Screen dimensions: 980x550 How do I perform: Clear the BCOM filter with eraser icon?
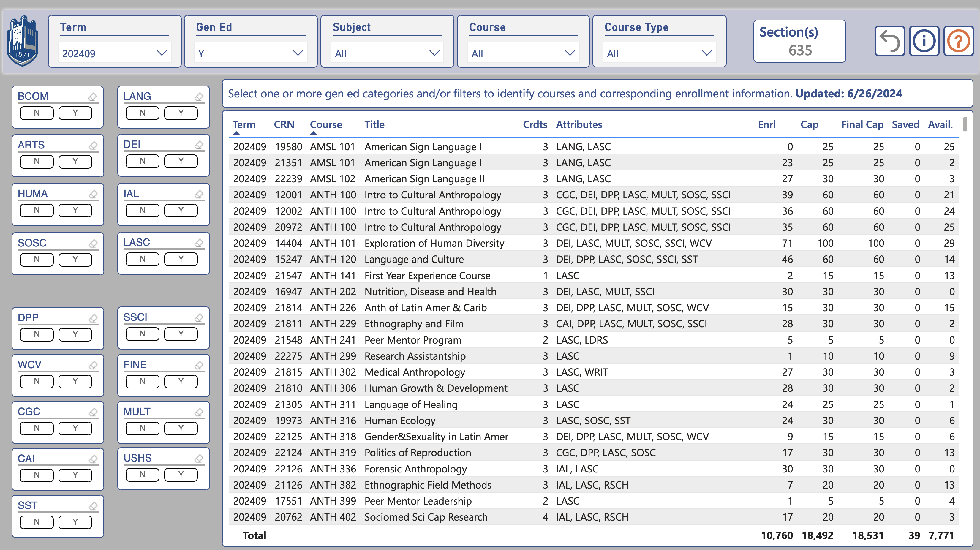click(x=92, y=97)
